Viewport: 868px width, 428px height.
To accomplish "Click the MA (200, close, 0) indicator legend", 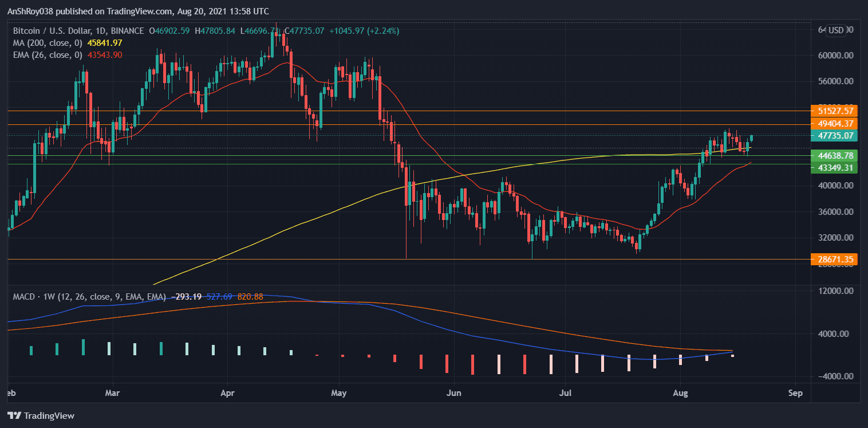I will pyautogui.click(x=49, y=43).
